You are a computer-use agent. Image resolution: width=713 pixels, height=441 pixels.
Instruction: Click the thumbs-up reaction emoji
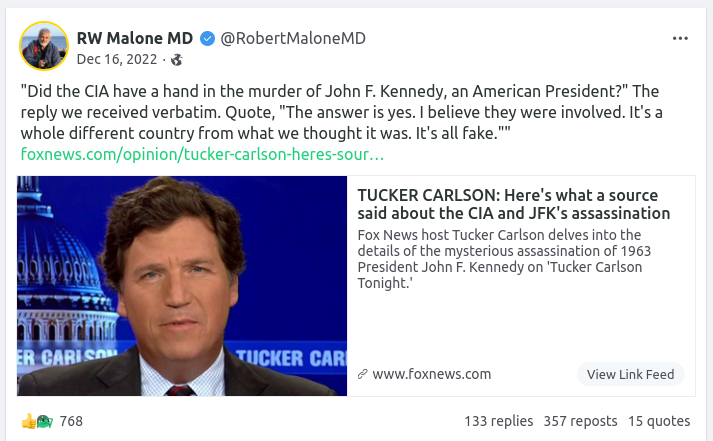pyautogui.click(x=28, y=421)
